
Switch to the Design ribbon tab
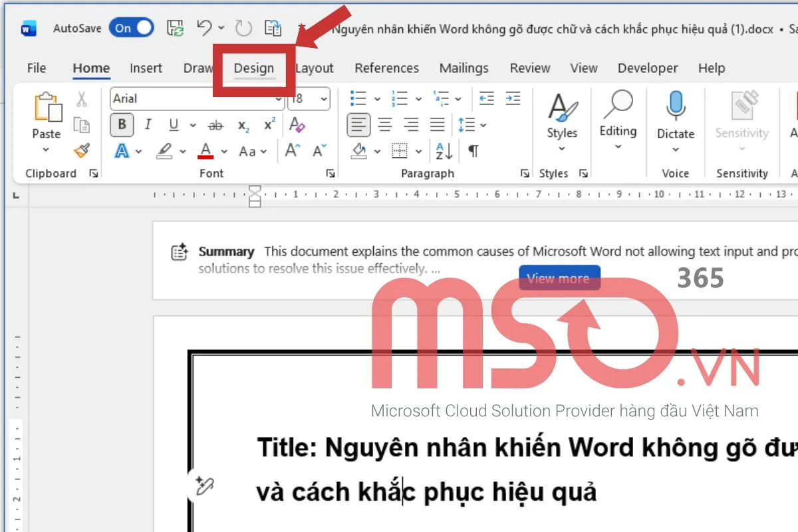pos(254,68)
